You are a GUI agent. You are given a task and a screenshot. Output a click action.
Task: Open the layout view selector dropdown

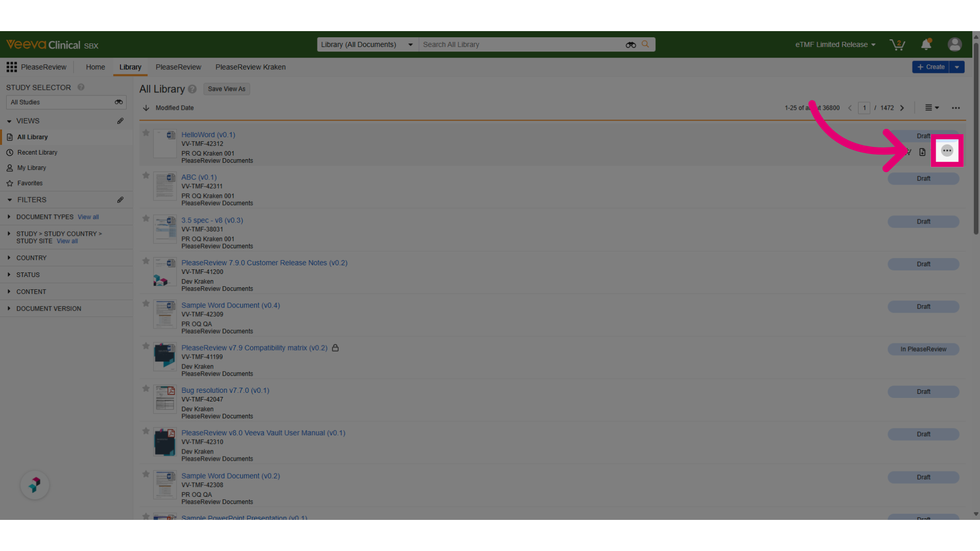(932, 108)
